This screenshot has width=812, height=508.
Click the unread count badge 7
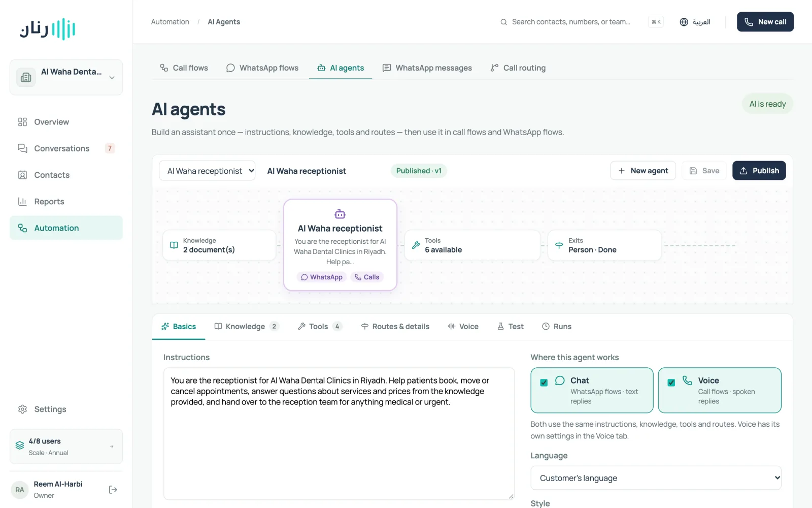(110, 148)
